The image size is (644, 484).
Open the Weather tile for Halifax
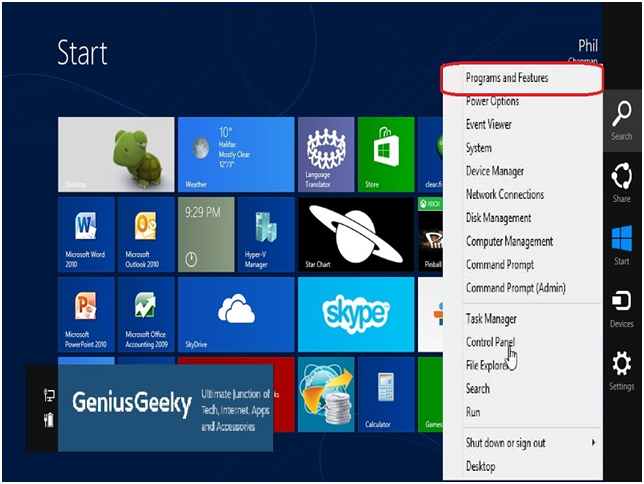[x=236, y=154]
